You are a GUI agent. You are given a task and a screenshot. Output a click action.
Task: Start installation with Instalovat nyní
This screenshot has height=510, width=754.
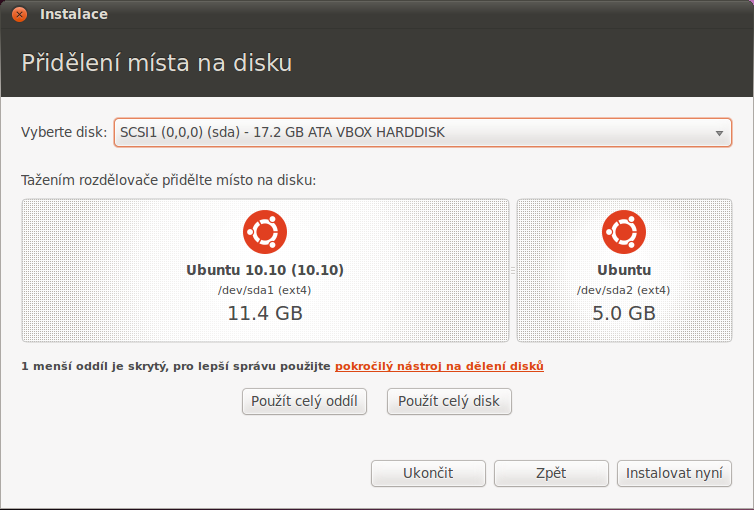pos(674,473)
